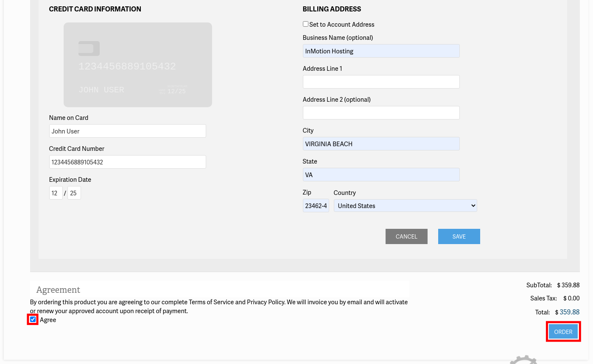Select the expiration month field

56,193
